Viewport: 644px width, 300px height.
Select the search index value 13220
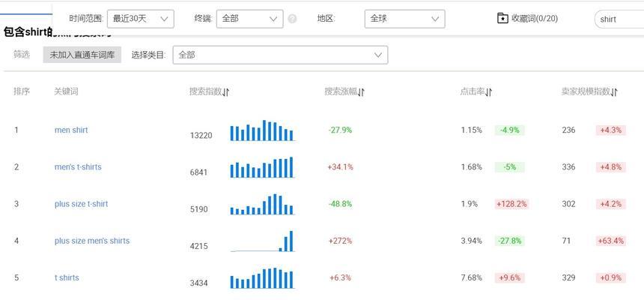click(x=201, y=136)
